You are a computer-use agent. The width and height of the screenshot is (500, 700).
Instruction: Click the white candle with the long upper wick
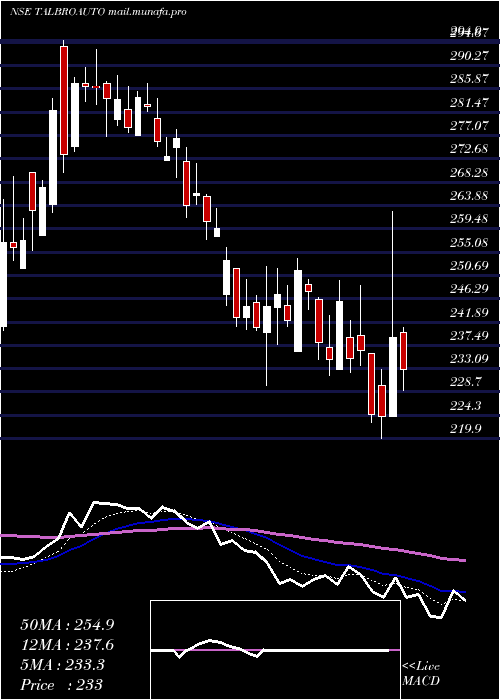pyautogui.click(x=393, y=377)
